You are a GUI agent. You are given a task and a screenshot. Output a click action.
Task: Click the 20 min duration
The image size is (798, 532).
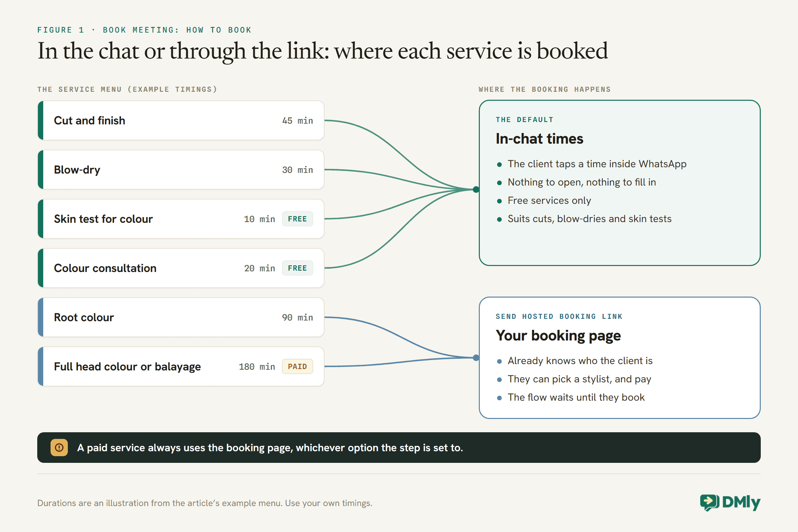260,268
